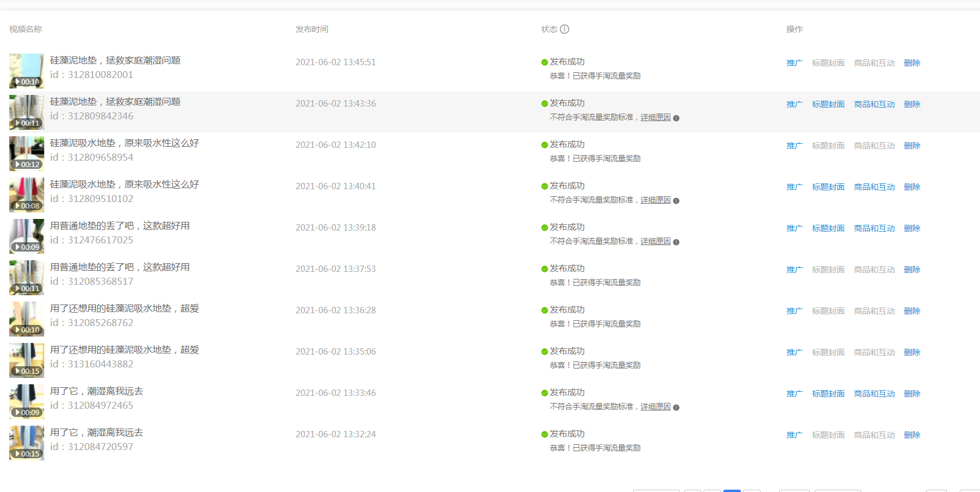Screen dimensions: 980x492
Task: Click info icon after 详细原因 for 13:43:36 video
Action: [x=676, y=118]
